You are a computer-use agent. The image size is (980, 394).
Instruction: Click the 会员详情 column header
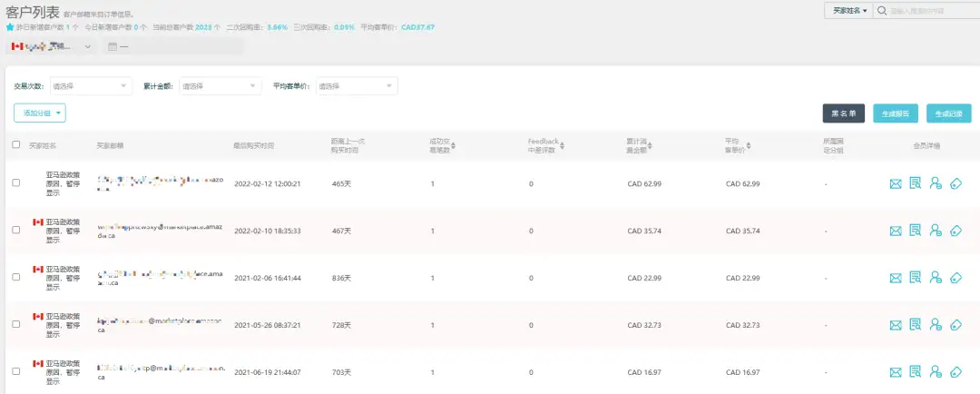pyautogui.click(x=926, y=146)
